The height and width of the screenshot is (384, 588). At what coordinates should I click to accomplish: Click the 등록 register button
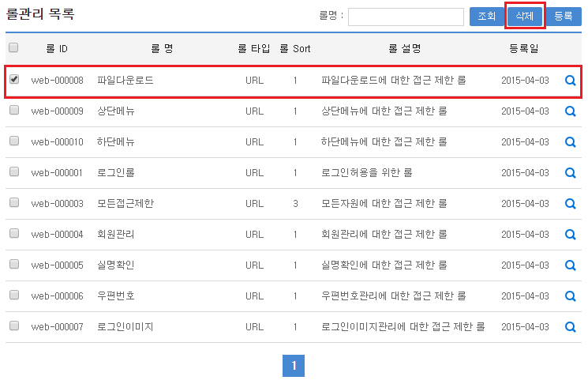[x=564, y=17]
